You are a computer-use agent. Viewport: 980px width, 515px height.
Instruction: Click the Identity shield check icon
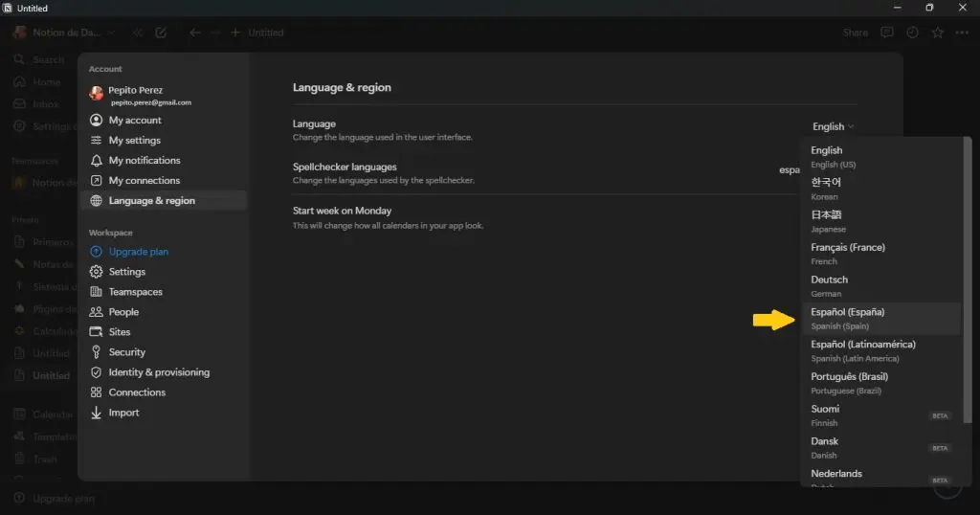point(96,371)
